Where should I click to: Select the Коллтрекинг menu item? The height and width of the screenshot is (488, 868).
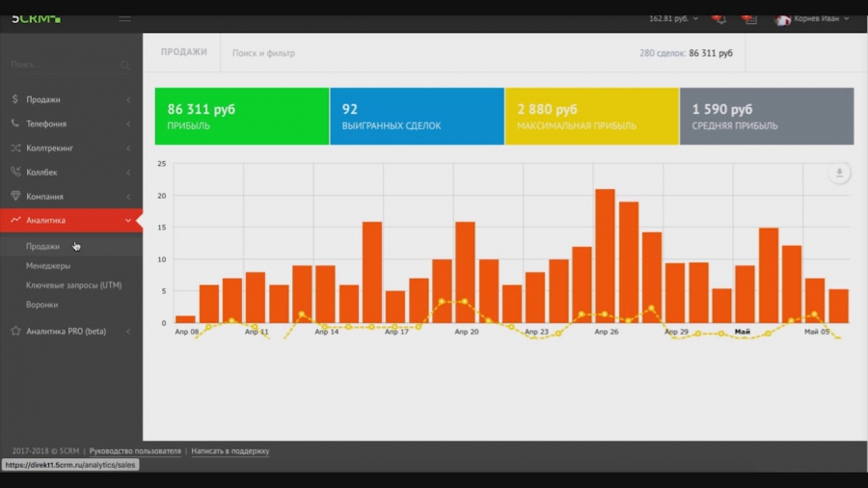click(x=50, y=149)
